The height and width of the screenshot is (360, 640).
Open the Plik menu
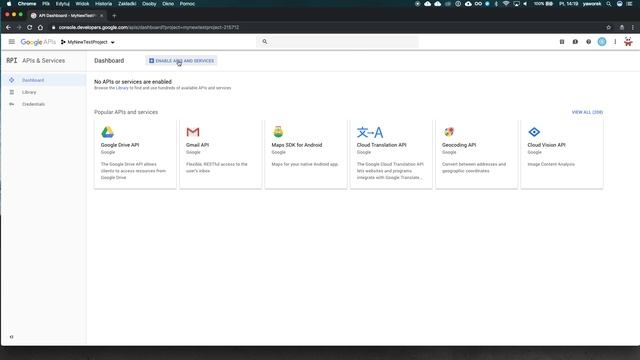click(46, 4)
